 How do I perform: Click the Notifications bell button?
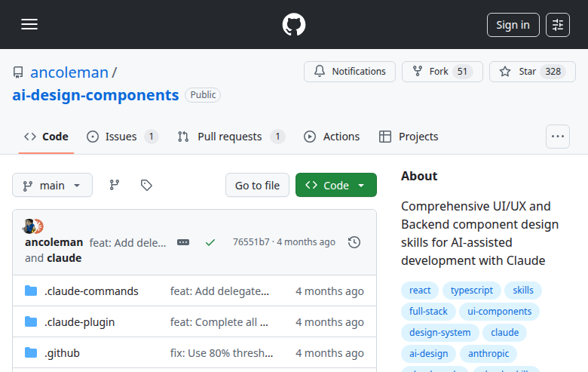click(x=350, y=72)
